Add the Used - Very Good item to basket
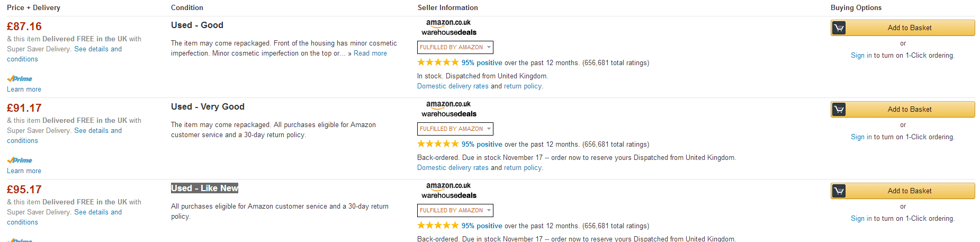980x242 pixels. point(909,109)
